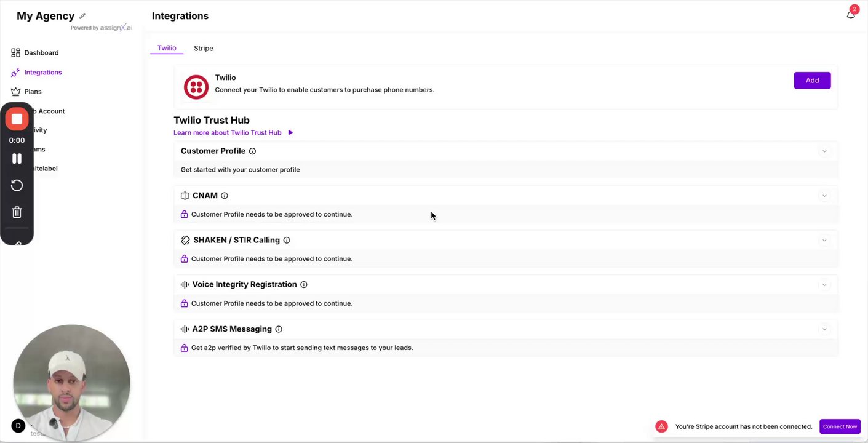Screen dimensions: 868x443
Task: Stop the screen recording
Action: [17, 119]
